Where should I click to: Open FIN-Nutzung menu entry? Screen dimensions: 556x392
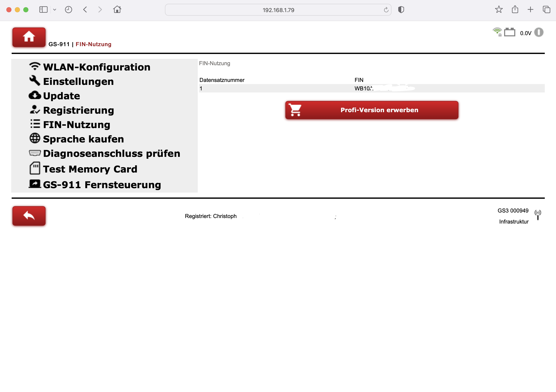coord(76,125)
